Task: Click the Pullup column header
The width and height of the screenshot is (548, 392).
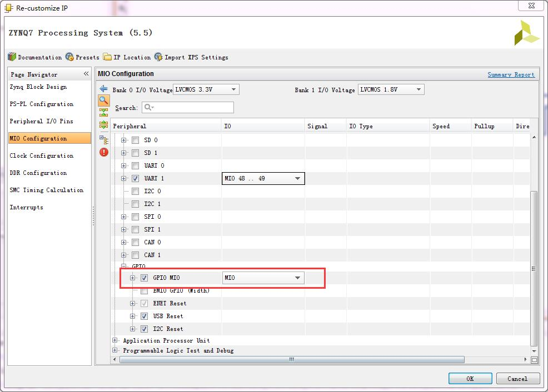Action: [x=492, y=126]
